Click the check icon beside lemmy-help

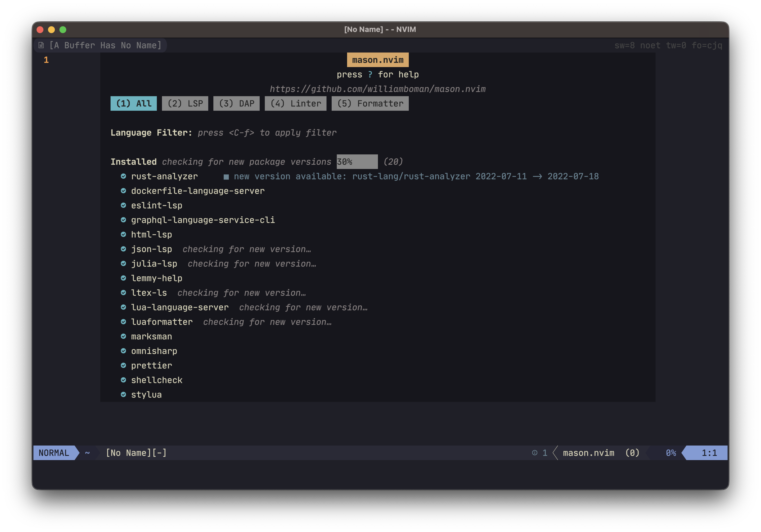(123, 278)
